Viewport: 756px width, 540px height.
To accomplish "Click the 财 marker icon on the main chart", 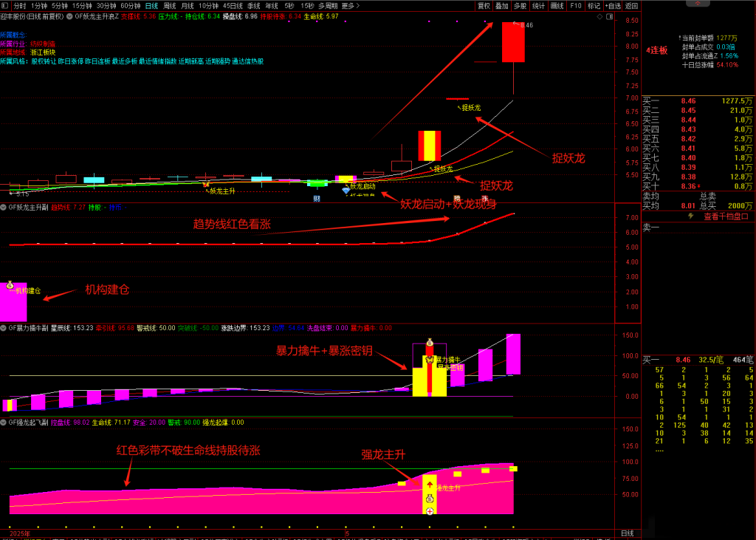I will click(x=317, y=199).
